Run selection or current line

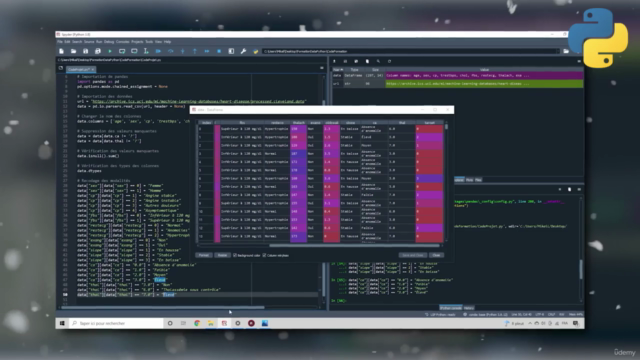pos(146,51)
